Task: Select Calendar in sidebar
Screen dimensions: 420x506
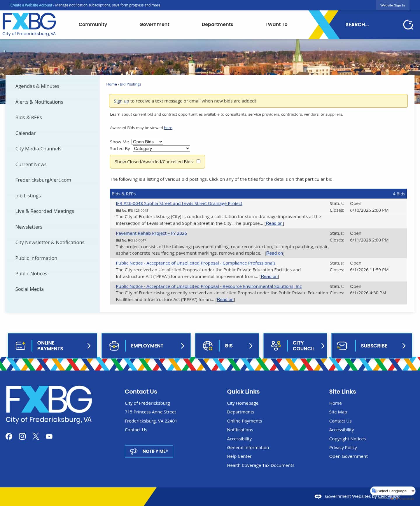Action: tap(25, 133)
